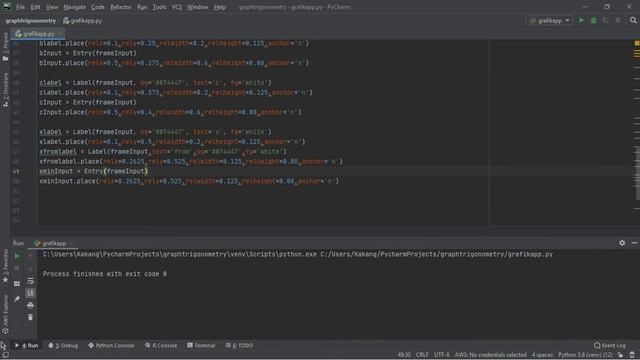Select the grafikapp tab in Run panel
640x360 pixels.
point(53,243)
